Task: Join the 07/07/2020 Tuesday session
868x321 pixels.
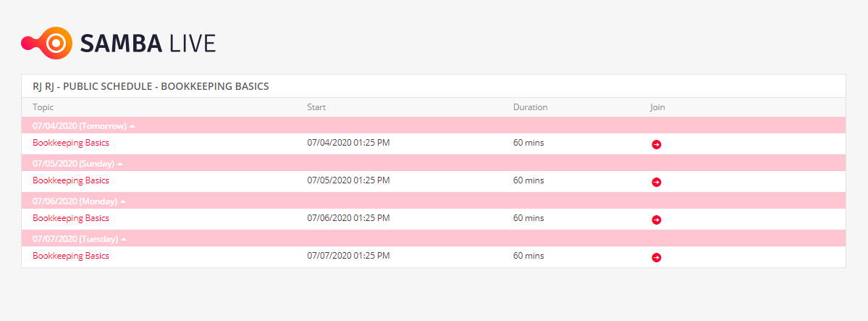Action: coord(657,257)
